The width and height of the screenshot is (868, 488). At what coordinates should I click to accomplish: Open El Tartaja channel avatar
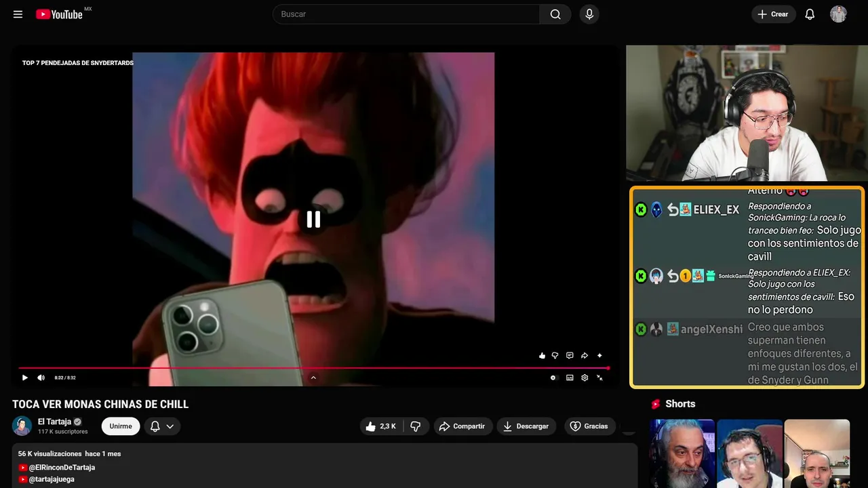point(22,426)
